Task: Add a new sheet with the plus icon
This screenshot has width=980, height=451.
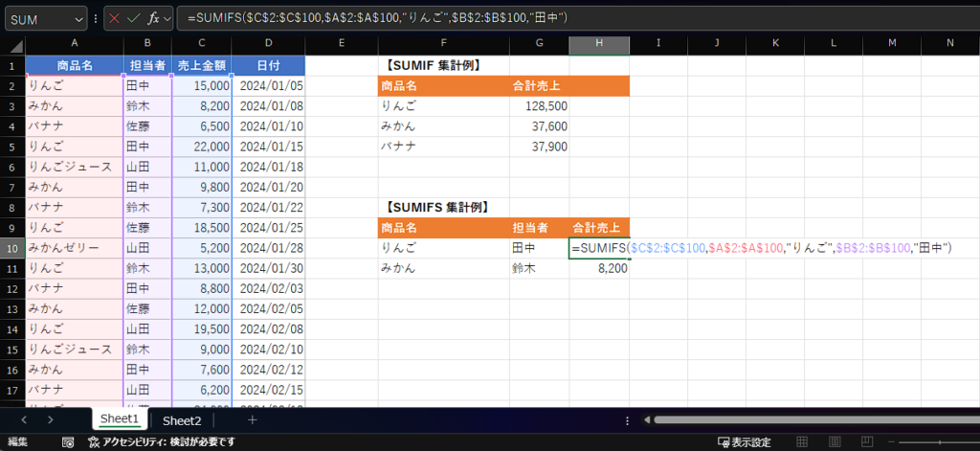Action: pos(253,419)
